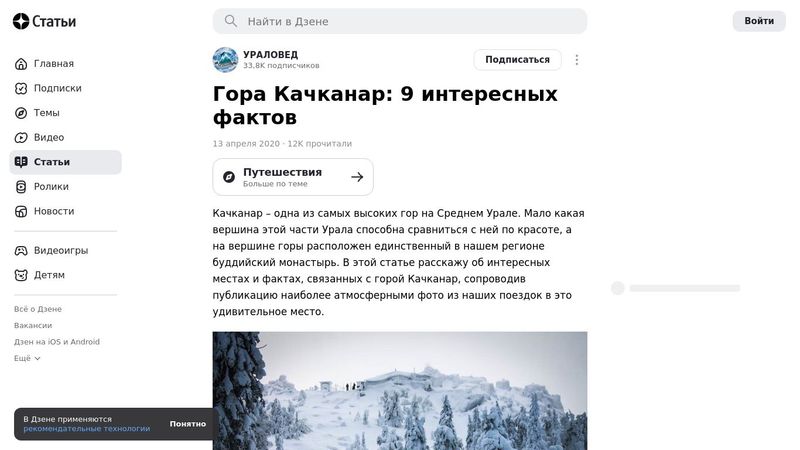Open Ролики short clips icon

pyautogui.click(x=21, y=187)
